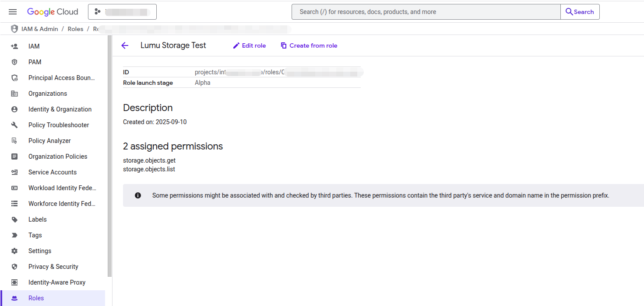Click the Search button

[x=580, y=12]
